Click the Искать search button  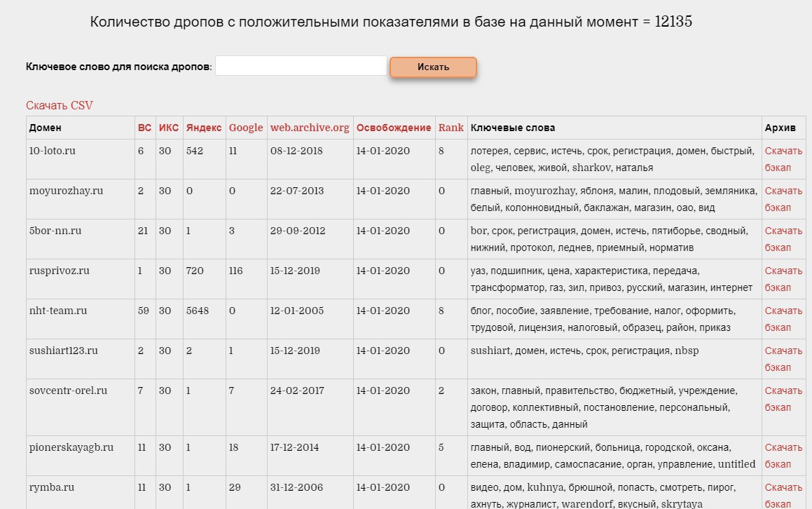[433, 67]
